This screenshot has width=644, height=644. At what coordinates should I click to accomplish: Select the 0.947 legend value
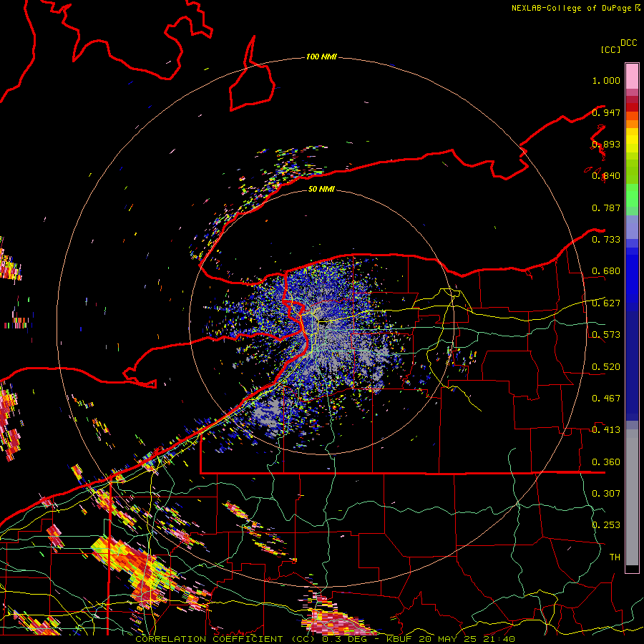pyautogui.click(x=606, y=112)
